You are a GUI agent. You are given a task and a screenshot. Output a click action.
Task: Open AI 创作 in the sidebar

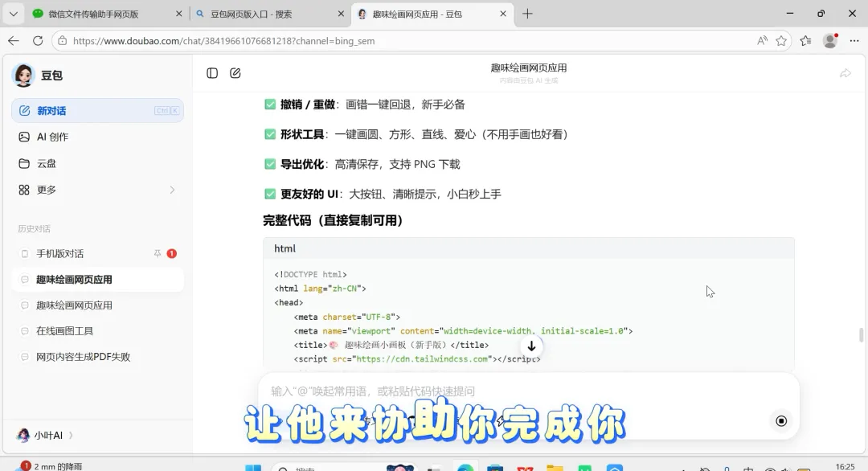click(97, 137)
